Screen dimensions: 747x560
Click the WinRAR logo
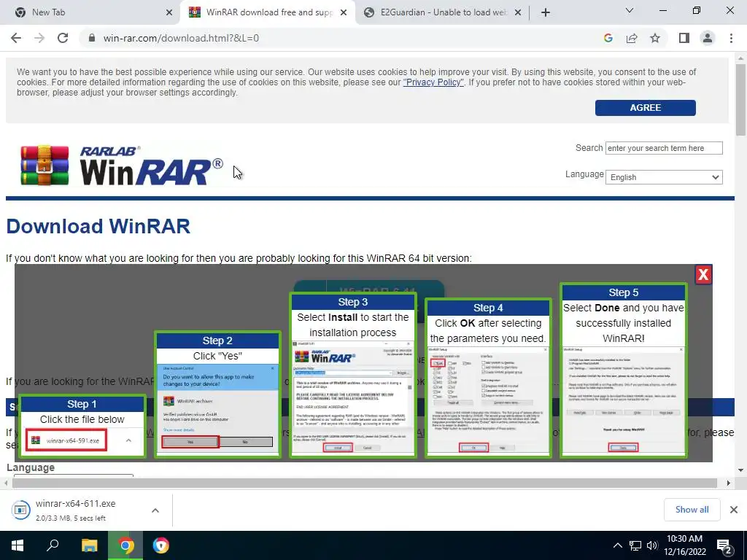[x=122, y=166]
